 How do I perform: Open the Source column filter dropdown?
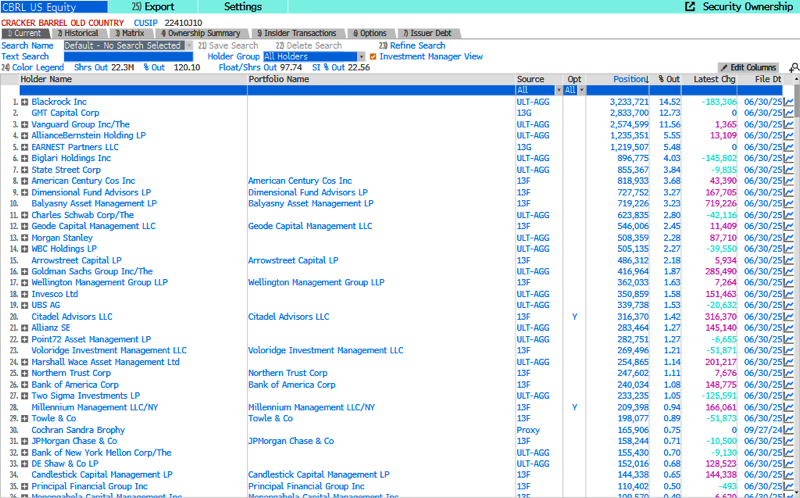(553, 90)
